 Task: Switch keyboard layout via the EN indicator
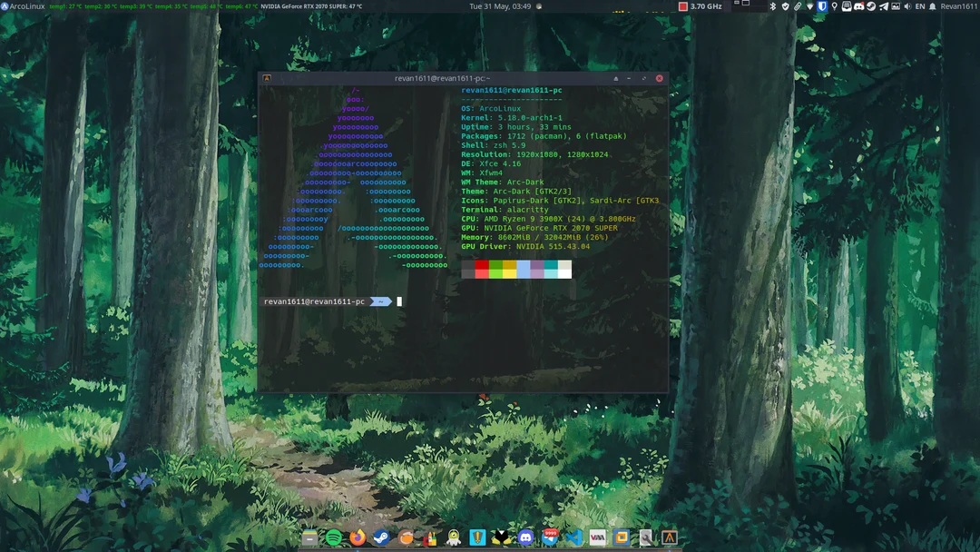[x=919, y=6]
